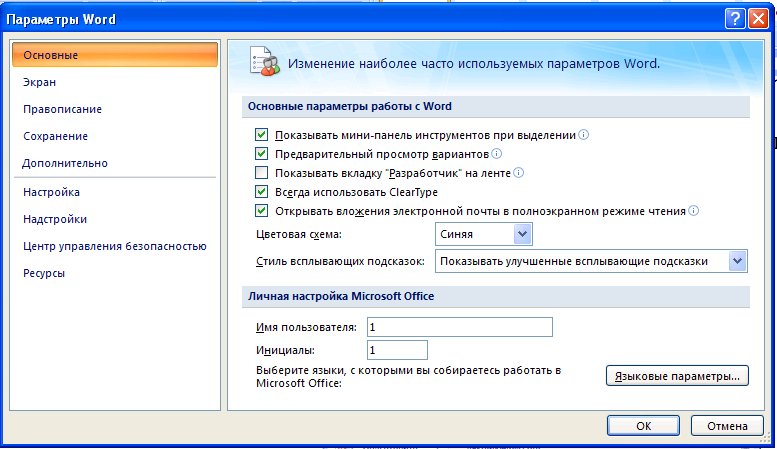The width and height of the screenshot is (777, 449).
Task: Open Стиль всплывающих подсказок dropdown
Action: (591, 261)
